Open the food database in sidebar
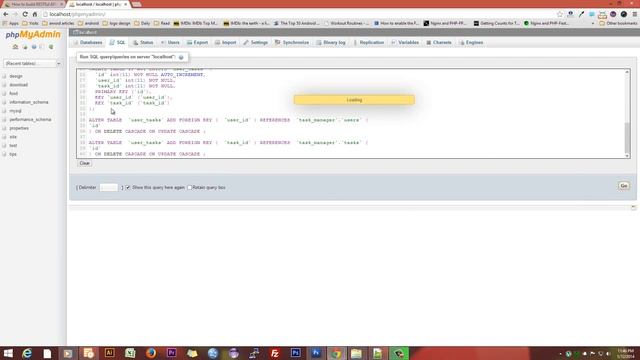This screenshot has width=640, height=360. [x=13, y=93]
